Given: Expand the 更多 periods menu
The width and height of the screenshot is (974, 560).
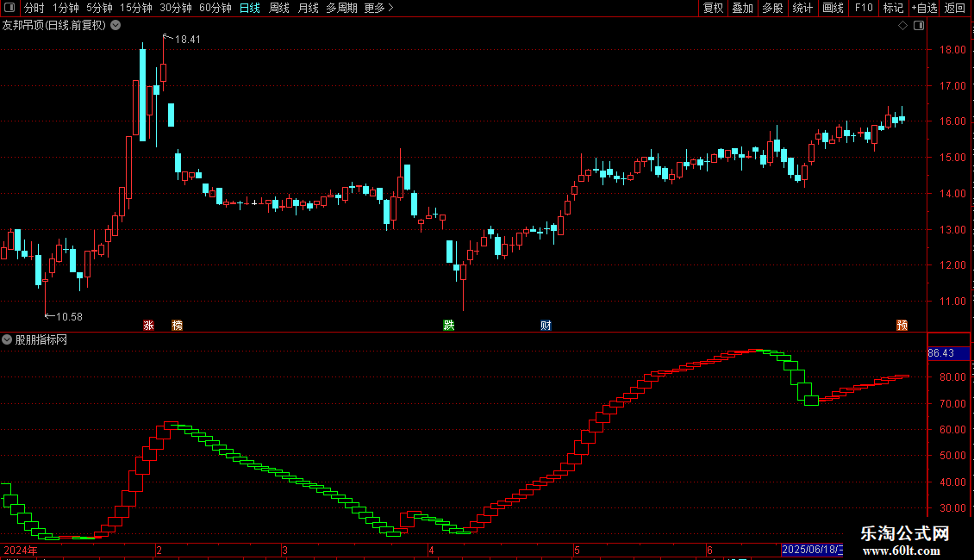Looking at the screenshot, I should click(378, 8).
